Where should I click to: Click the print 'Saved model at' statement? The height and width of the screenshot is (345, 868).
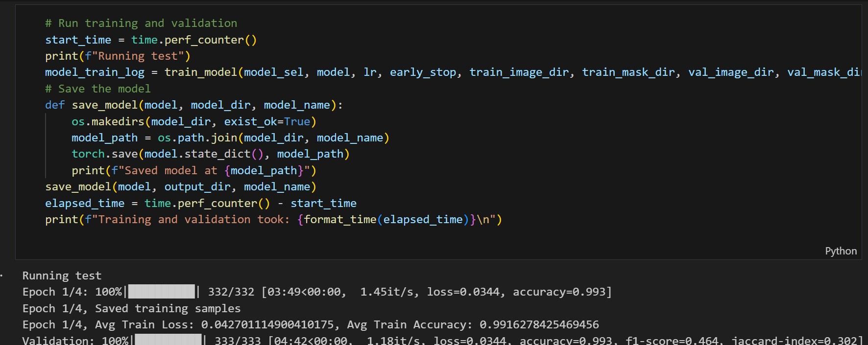tap(193, 171)
